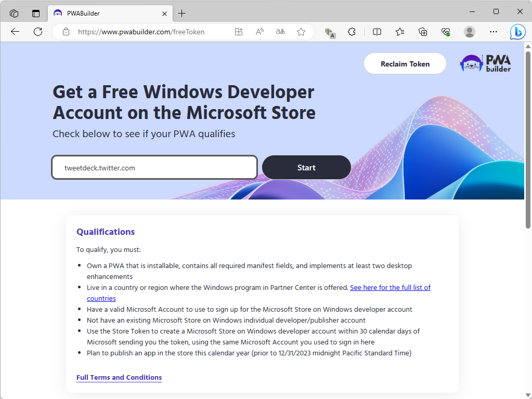This screenshot has width=532, height=399.
Task: Translate this page
Action: pyautogui.click(x=280, y=32)
